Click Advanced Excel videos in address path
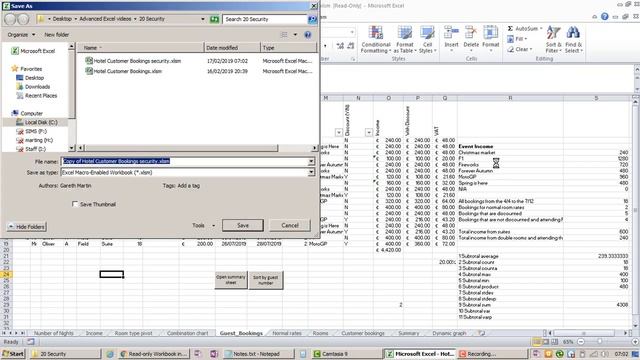 (x=105, y=19)
